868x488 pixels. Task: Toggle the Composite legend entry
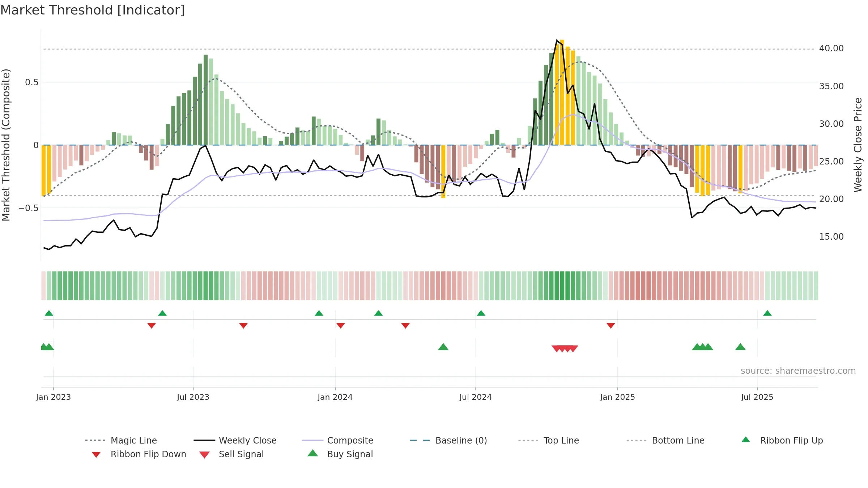click(x=337, y=440)
